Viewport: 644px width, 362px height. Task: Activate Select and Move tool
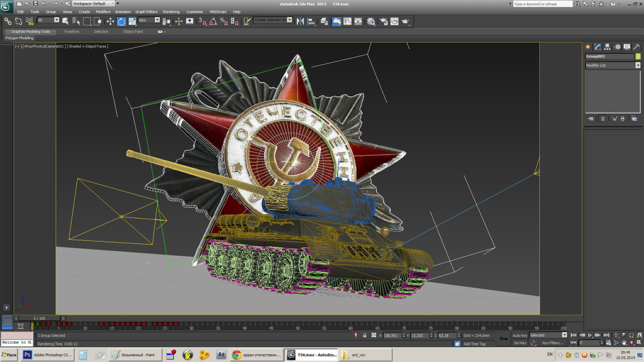(110, 21)
